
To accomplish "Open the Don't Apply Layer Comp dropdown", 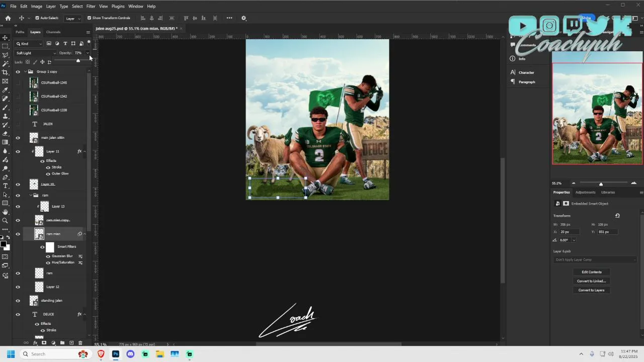I will (595, 260).
